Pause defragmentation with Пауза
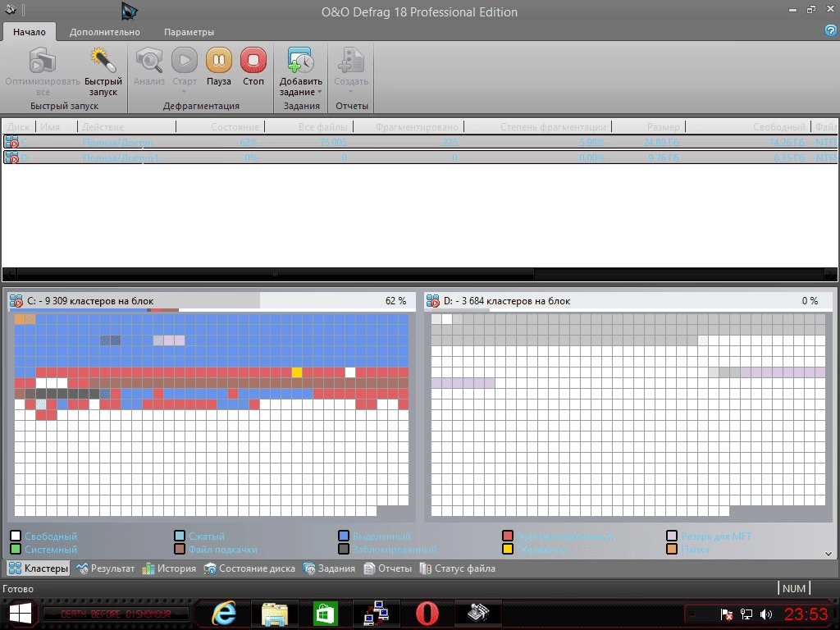 coord(218,60)
